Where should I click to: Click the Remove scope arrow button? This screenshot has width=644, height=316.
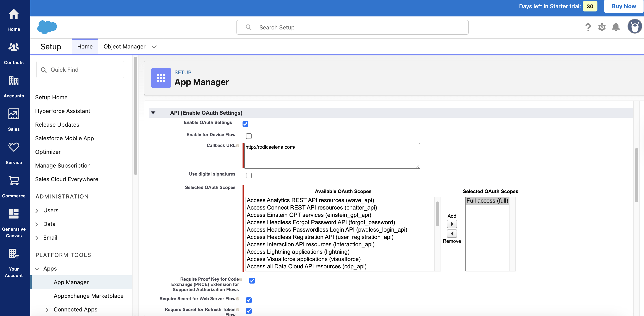pyautogui.click(x=451, y=234)
